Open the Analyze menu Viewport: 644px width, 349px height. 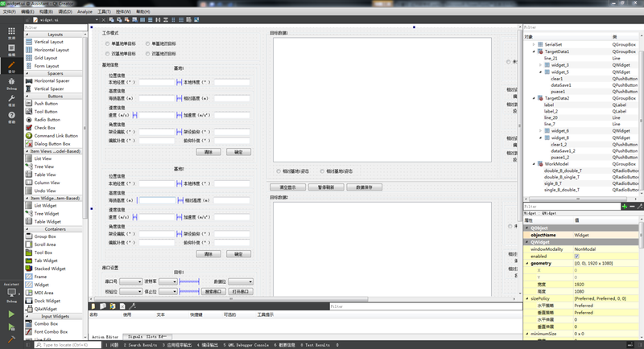click(x=85, y=12)
